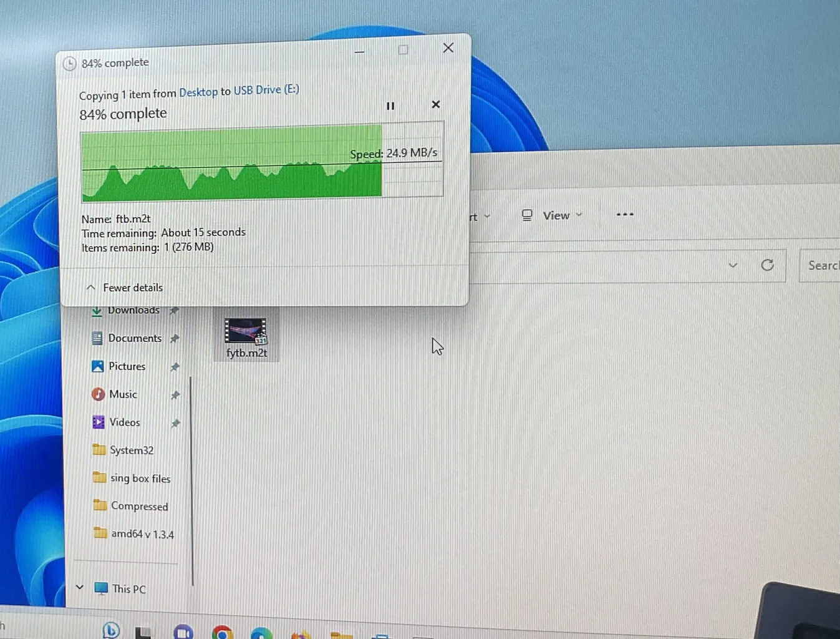This screenshot has height=639, width=840.
Task: Open Documents in the navigation pane
Action: (135, 338)
